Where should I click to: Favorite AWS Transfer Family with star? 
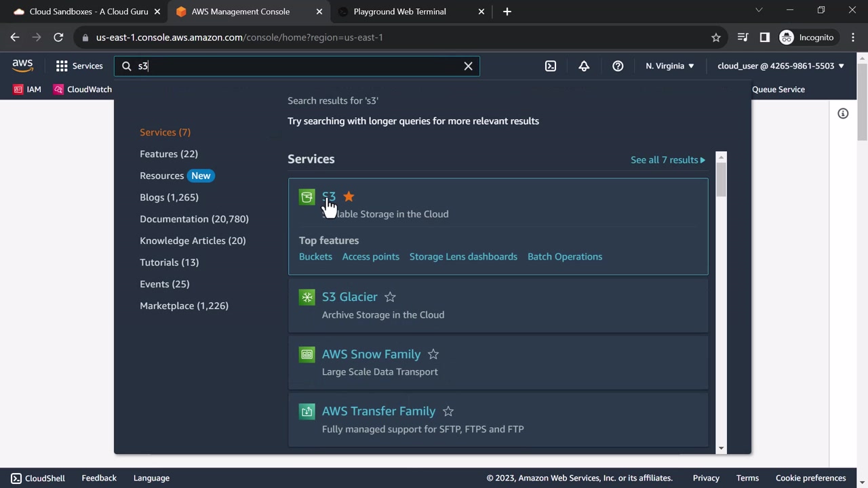448,411
